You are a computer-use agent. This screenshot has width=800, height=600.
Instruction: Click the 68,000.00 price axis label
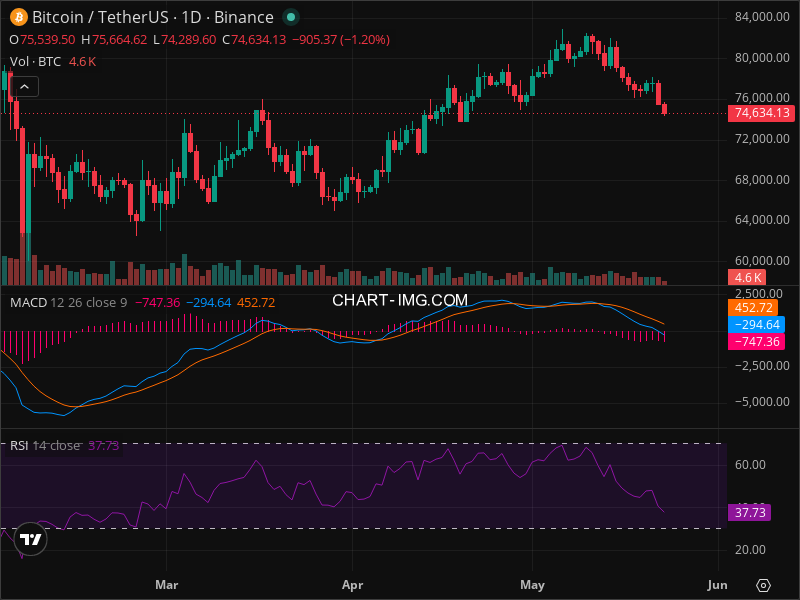pos(762,180)
